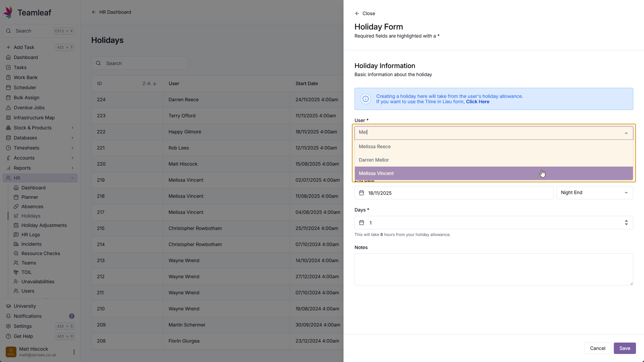This screenshot has height=362, width=644.
Task: Click the Z-A sort arrow in ID column
Action: [x=154, y=83]
